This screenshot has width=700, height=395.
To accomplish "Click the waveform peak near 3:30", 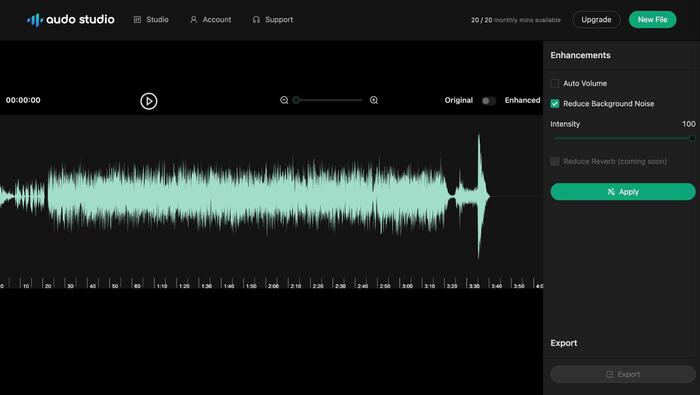I will tap(479, 196).
